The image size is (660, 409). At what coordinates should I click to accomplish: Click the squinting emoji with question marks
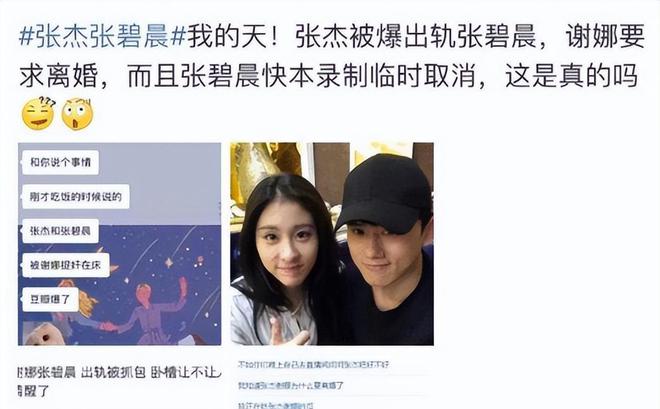pyautogui.click(x=38, y=114)
